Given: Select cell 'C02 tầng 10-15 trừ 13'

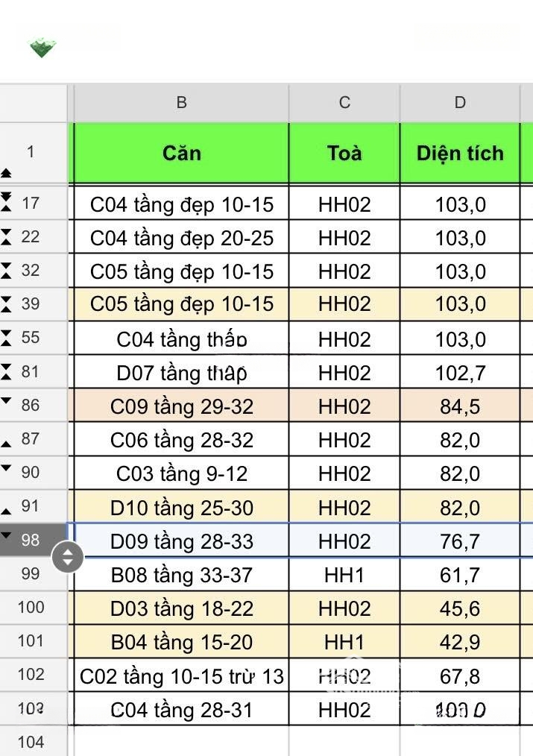Looking at the screenshot, I should click(x=181, y=676).
